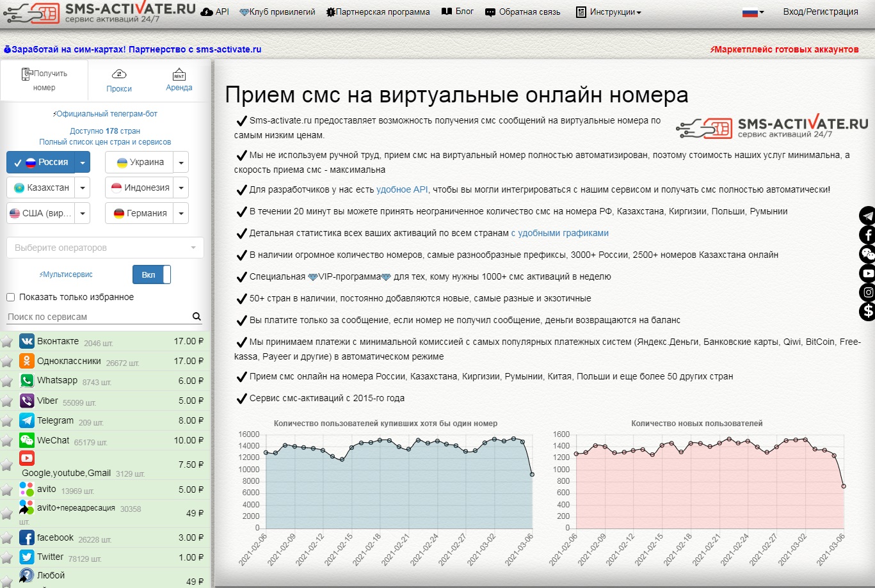This screenshot has width=875, height=588.
Task: Click the 'Поиск по сервисам' search field
Action: pyautogui.click(x=99, y=317)
